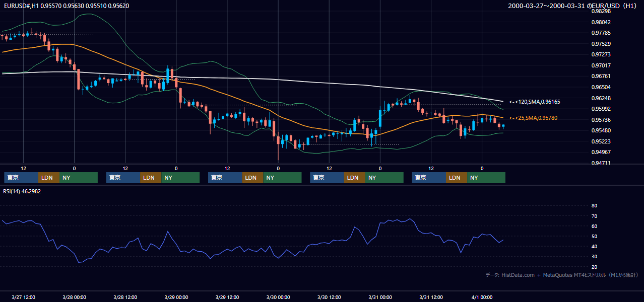The width and height of the screenshot is (644, 302).
Task: Select the 3/29 12:00 time axis label
Action: [x=227, y=297]
